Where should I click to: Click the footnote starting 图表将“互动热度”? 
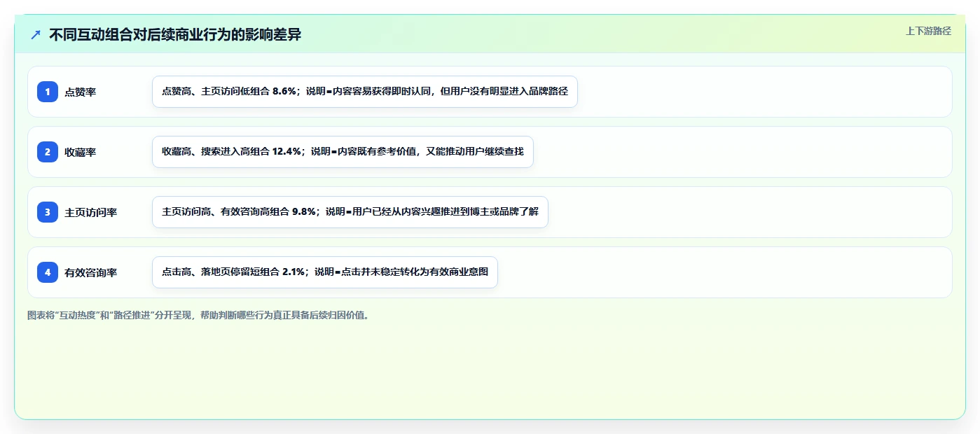point(198,316)
